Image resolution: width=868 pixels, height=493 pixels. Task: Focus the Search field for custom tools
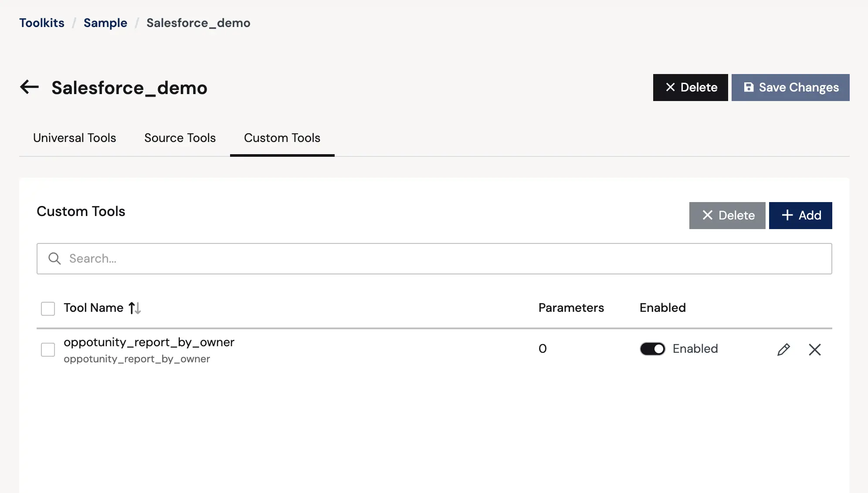(x=434, y=259)
